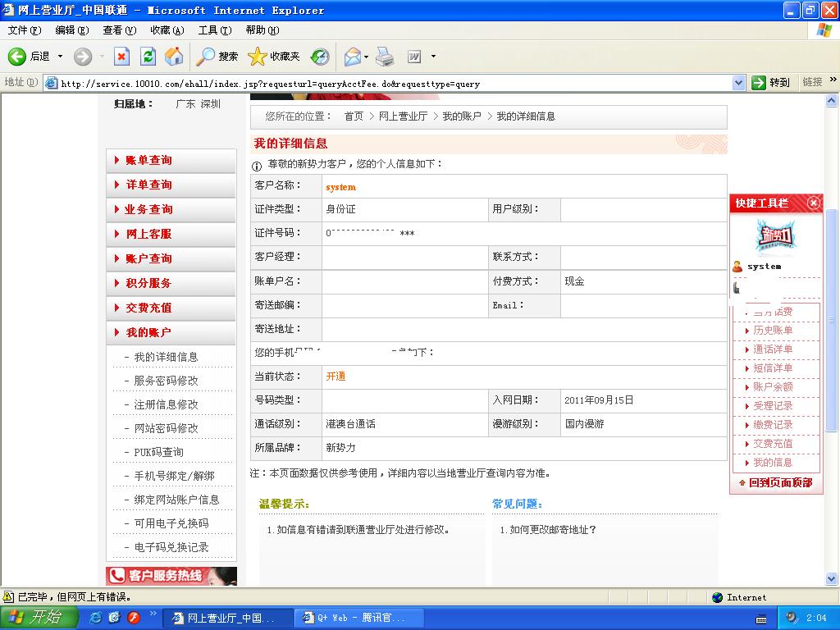Image resolution: width=840 pixels, height=630 pixels.
Task: Click the page vertical scrollbar down arrow
Action: [833, 579]
